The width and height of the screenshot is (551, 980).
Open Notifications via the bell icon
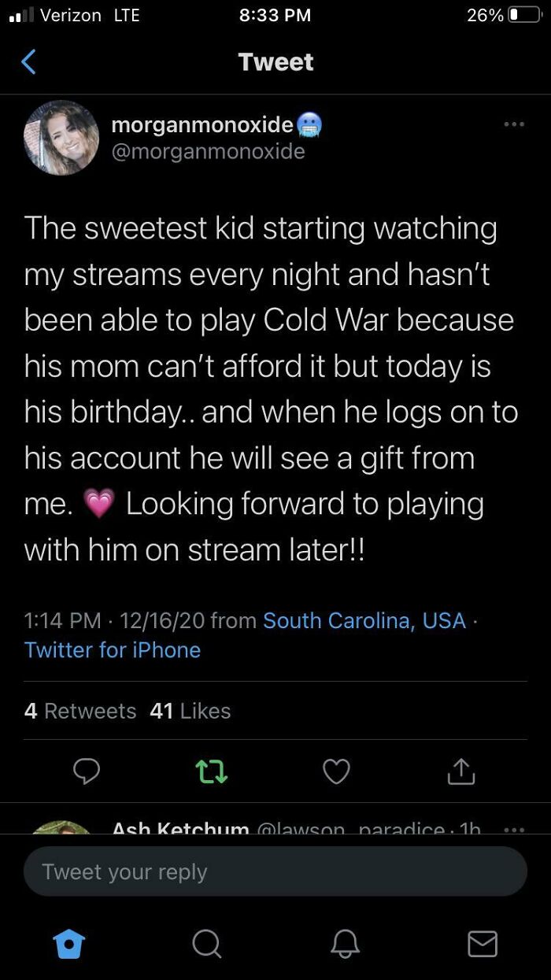pyautogui.click(x=344, y=943)
